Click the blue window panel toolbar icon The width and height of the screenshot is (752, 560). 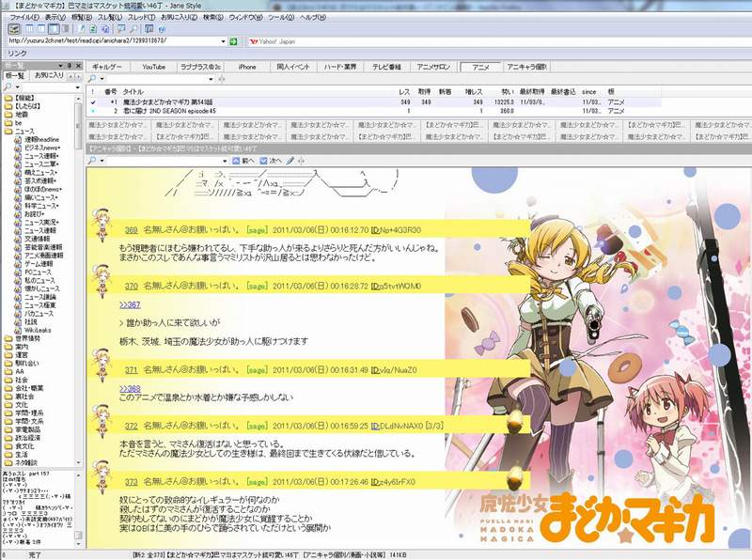click(x=149, y=29)
